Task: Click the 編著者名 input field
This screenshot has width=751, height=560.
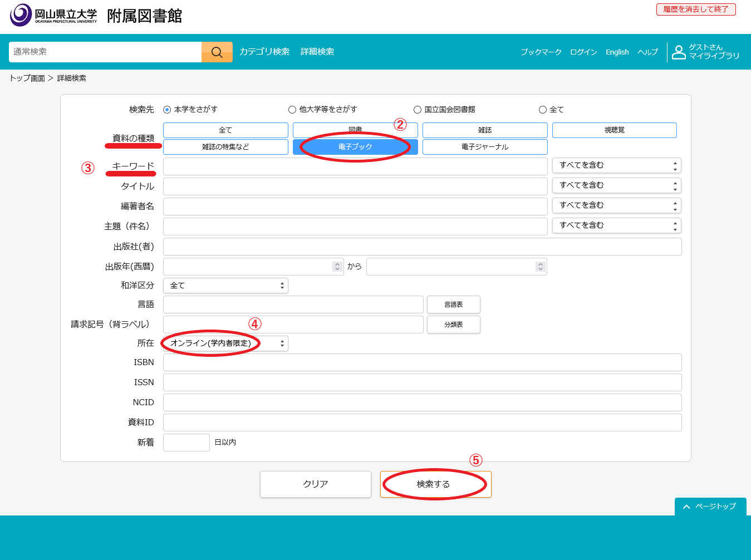Action: point(355,207)
